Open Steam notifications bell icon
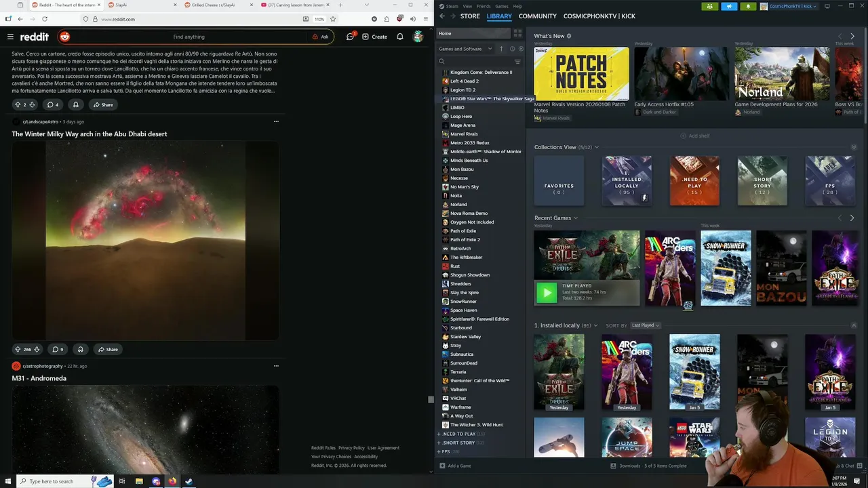This screenshot has height=488, width=868. click(x=749, y=6)
